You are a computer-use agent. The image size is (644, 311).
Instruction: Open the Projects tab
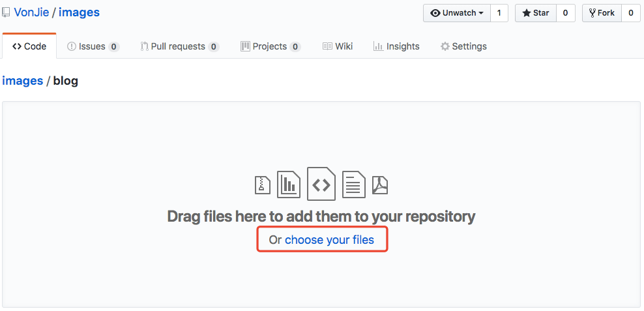click(271, 46)
